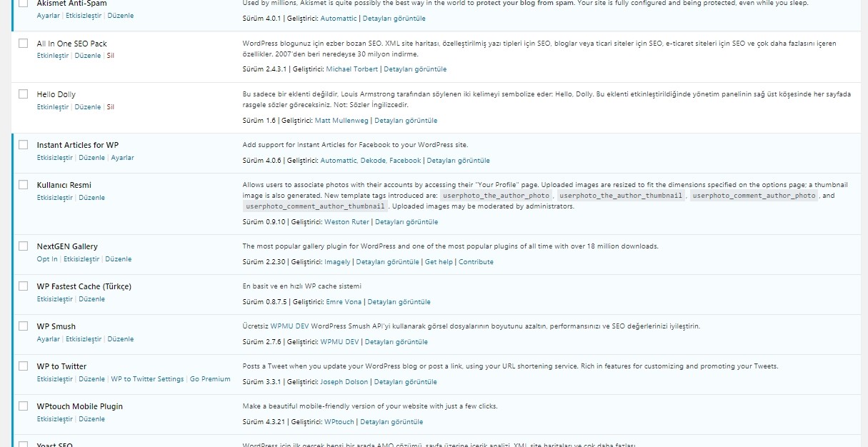This screenshot has width=868, height=447.
Task: View details for Instant Articles for WP
Action: click(459, 161)
